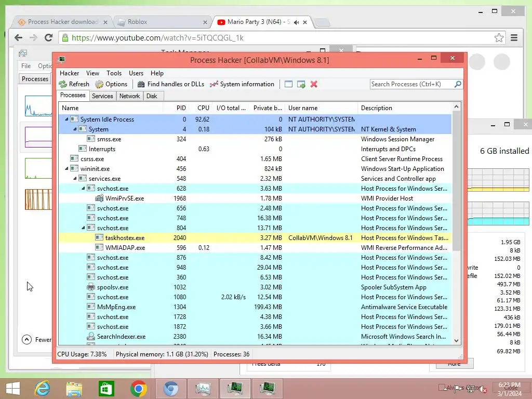Collapse the System process node

[75, 129]
